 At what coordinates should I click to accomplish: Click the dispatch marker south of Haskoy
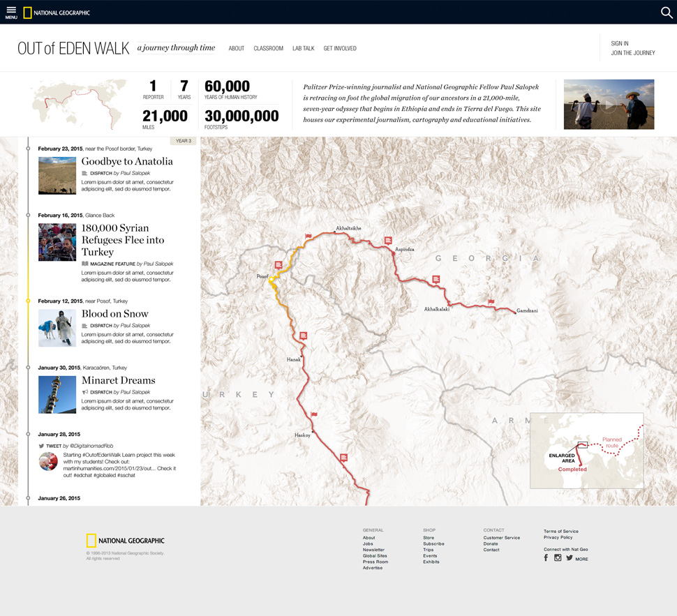[x=343, y=458]
